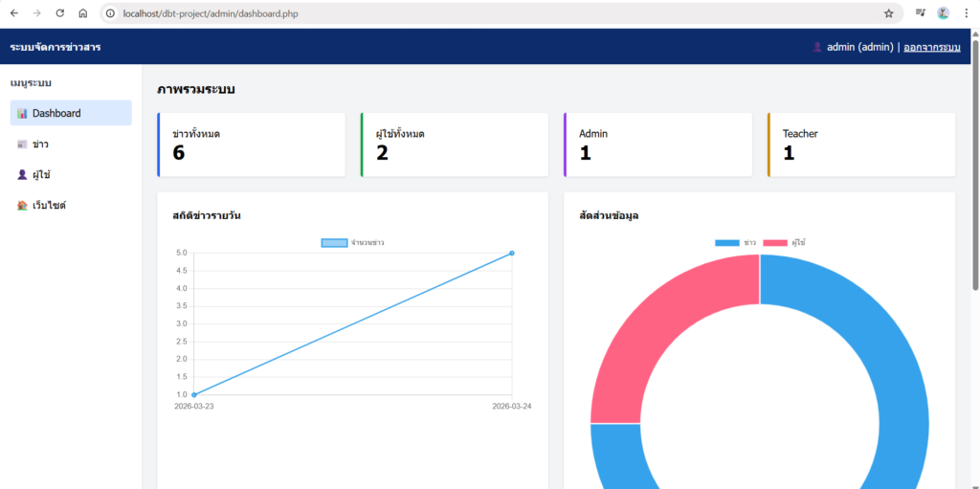Bookmark this page with the star icon

pos(888,13)
